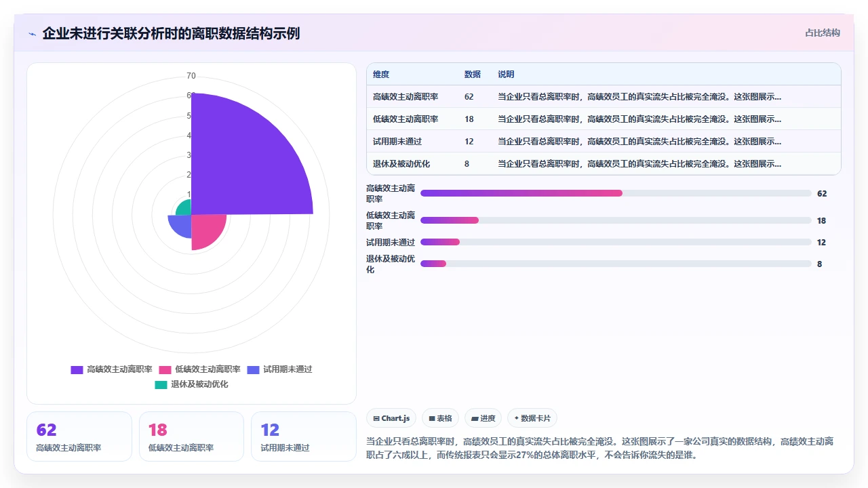
Task: Click the 试用期未通过 progress bar
Action: [x=616, y=242]
